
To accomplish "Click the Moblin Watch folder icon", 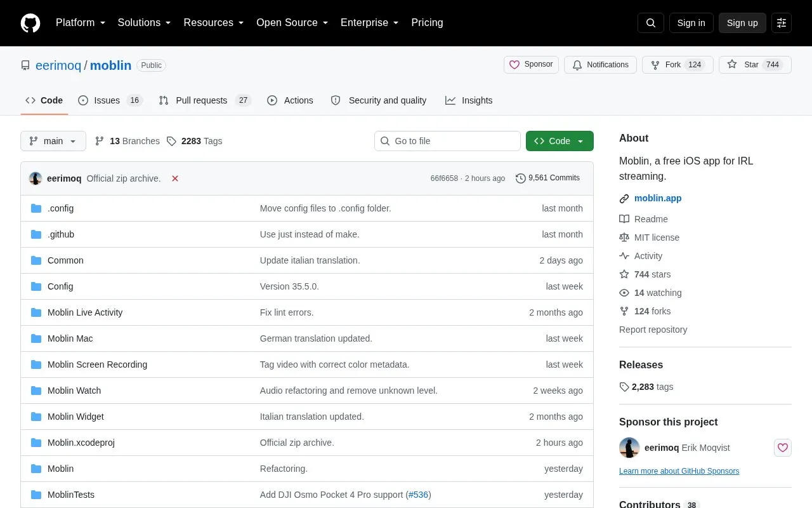I will coord(36,391).
